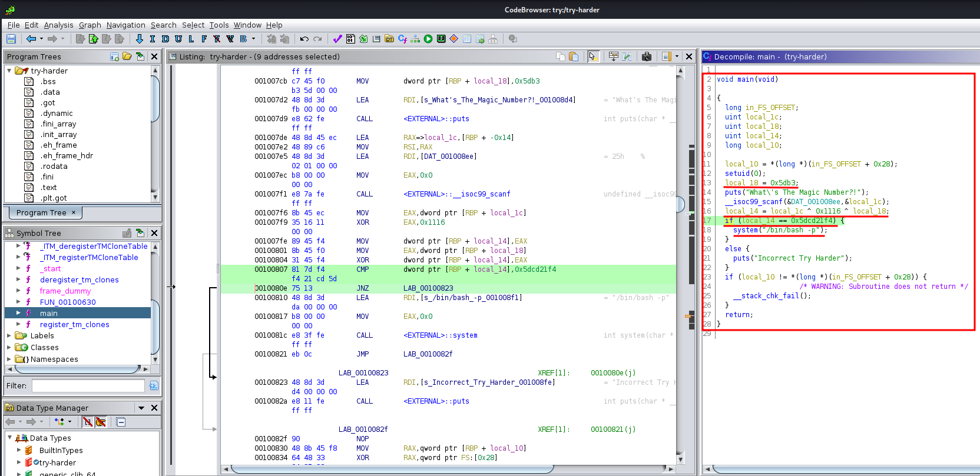The image size is (980, 476).
Task: Click the camera snapshot icon in Listing
Action: click(x=647, y=56)
